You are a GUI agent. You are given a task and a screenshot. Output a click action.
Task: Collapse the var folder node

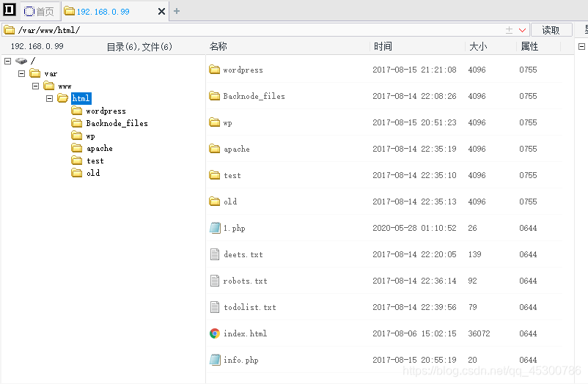pos(22,73)
